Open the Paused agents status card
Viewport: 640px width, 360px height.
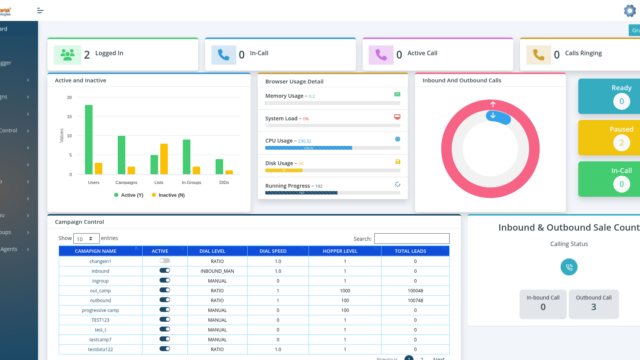point(609,138)
